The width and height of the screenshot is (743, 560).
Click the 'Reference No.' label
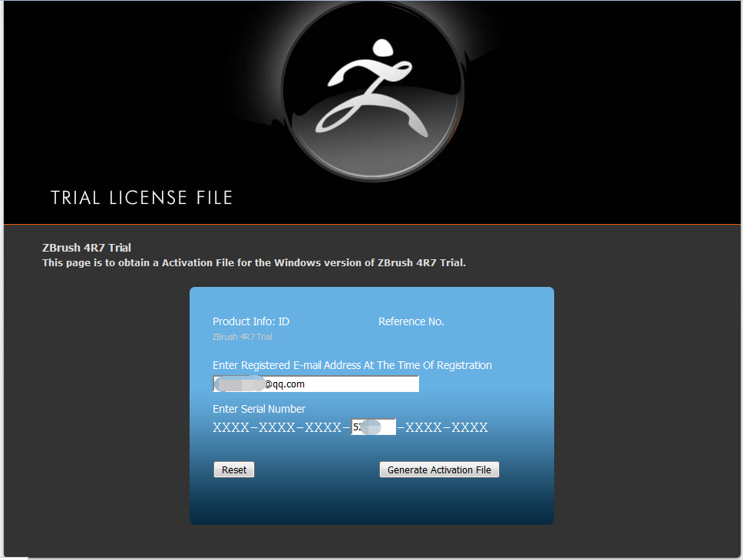pyautogui.click(x=411, y=321)
